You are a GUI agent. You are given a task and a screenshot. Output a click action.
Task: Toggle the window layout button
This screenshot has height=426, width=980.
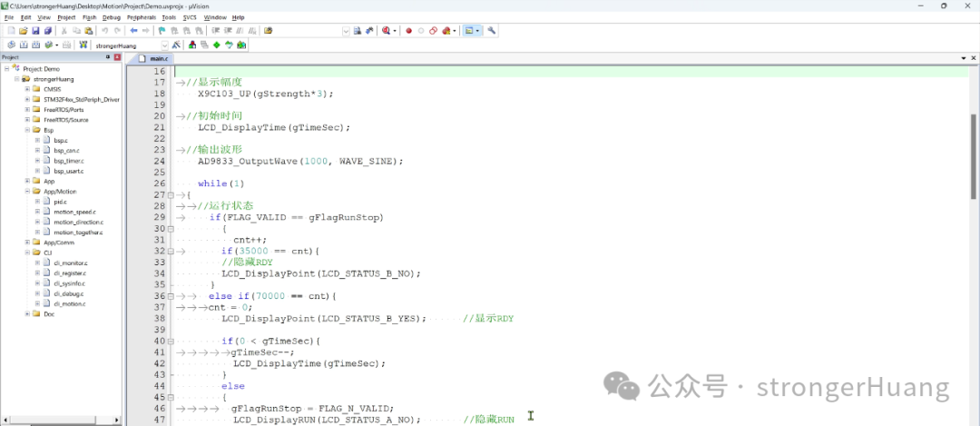pos(472,30)
